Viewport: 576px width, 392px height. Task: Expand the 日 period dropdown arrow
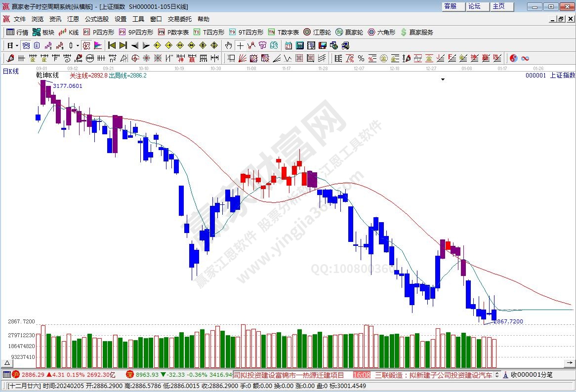click(17, 45)
